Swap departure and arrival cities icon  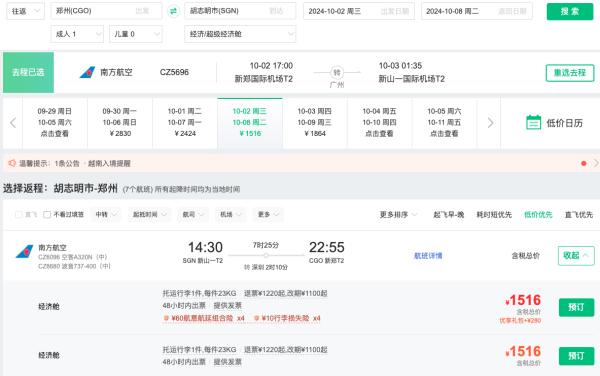click(x=173, y=11)
